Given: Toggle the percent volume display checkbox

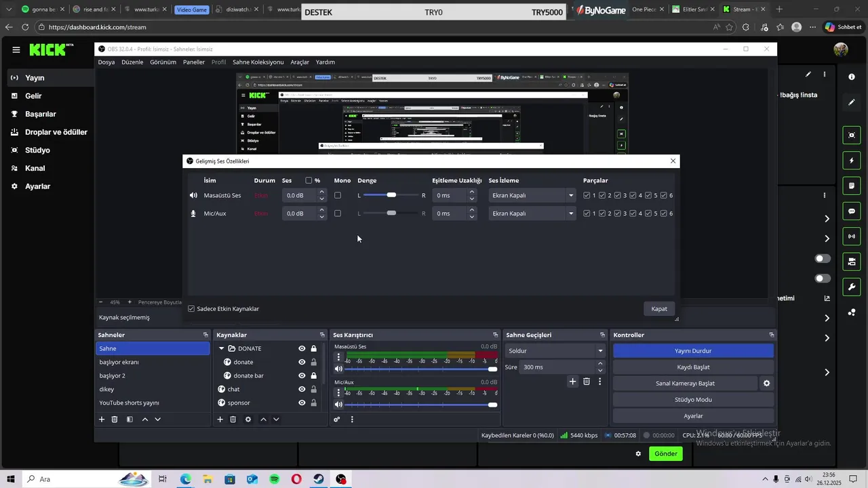Looking at the screenshot, I should [x=309, y=180].
